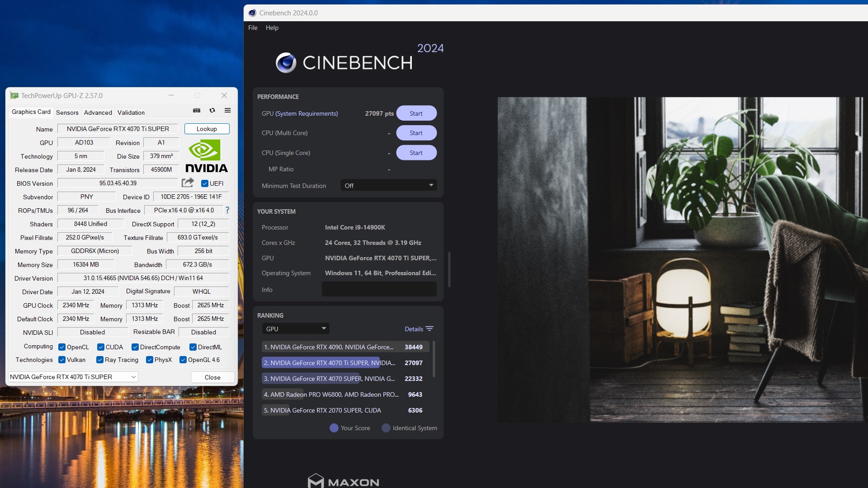This screenshot has width=868, height=488.
Task: Click the Cinebench logo in the title bar
Action: pos(253,13)
